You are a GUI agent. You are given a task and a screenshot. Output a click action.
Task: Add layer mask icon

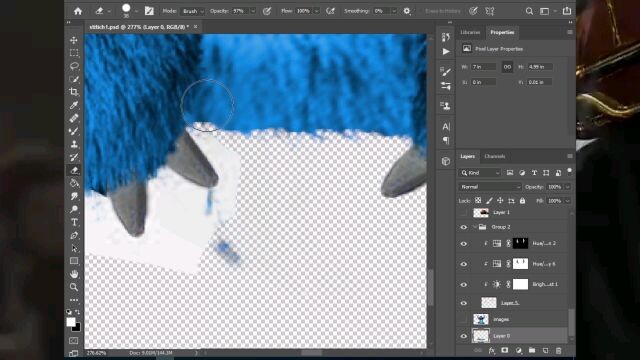505,351
